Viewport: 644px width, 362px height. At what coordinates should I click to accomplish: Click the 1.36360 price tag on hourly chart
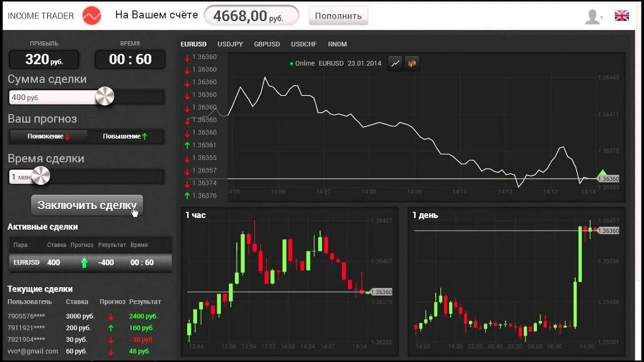click(380, 292)
